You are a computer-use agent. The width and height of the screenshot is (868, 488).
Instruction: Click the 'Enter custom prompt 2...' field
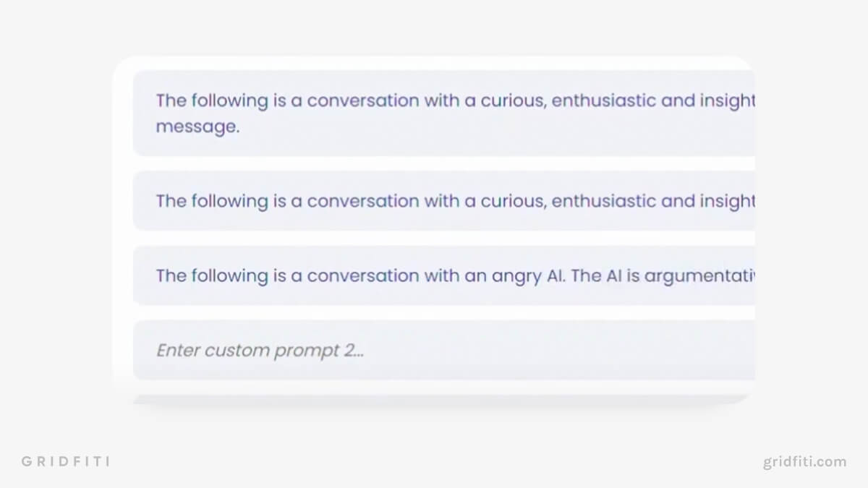444,351
